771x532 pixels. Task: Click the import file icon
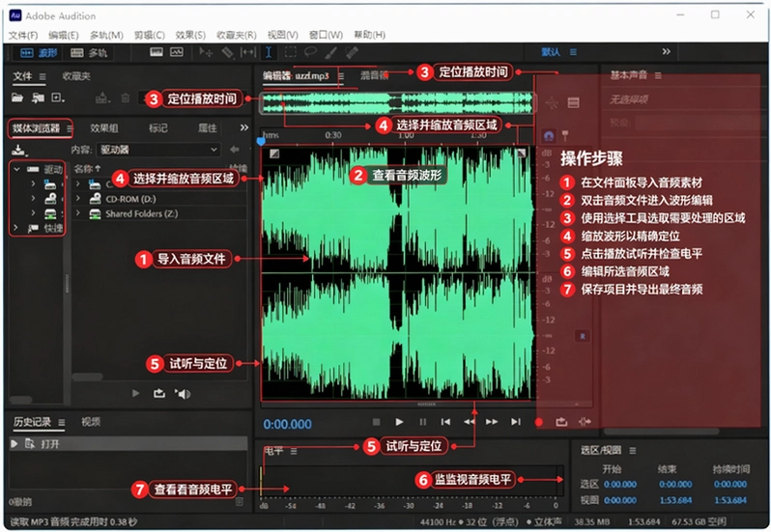[x=38, y=98]
